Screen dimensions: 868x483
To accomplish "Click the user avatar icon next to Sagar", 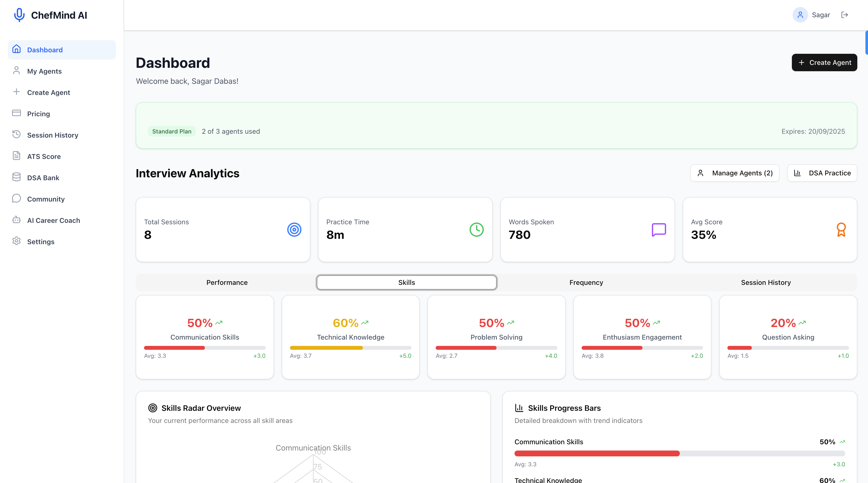I will 800,15.
